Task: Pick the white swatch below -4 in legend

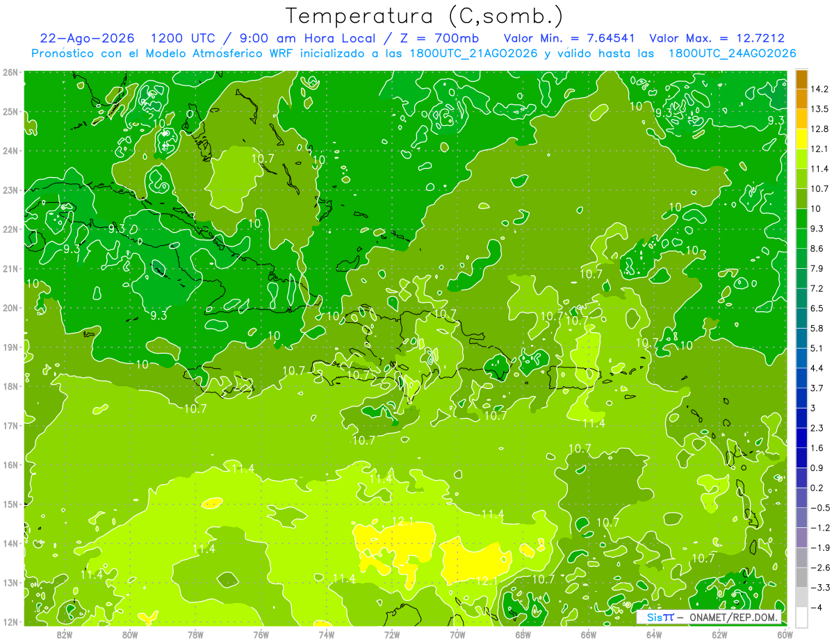Action: point(801,617)
